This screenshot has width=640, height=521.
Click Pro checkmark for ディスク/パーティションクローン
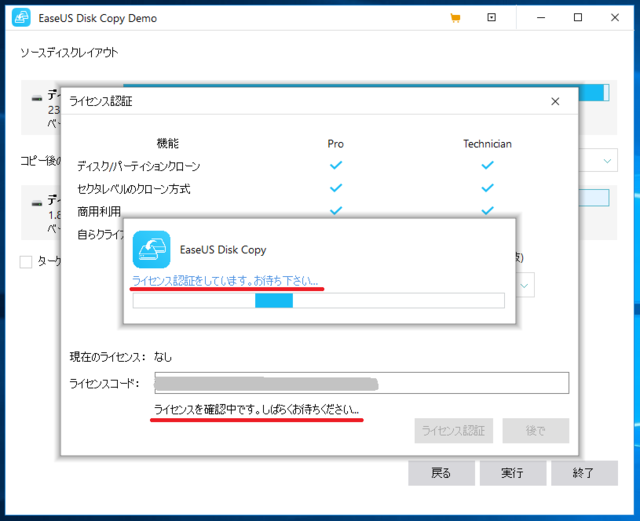(x=336, y=165)
